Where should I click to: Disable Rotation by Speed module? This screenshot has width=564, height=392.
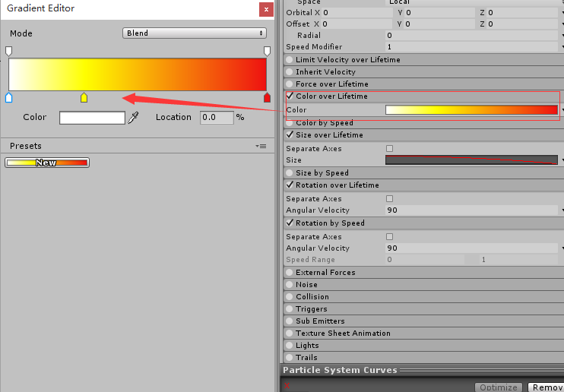click(x=290, y=223)
